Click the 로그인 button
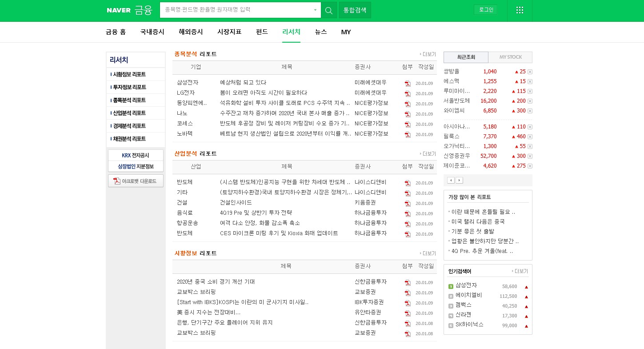644x349 pixels. pyautogui.click(x=486, y=10)
